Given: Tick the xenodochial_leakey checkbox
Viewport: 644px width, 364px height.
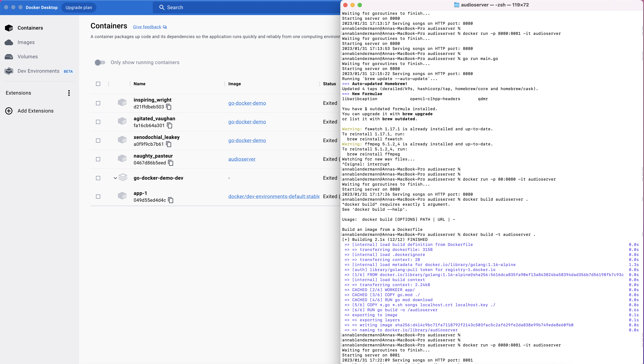Looking at the screenshot, I should (98, 141).
